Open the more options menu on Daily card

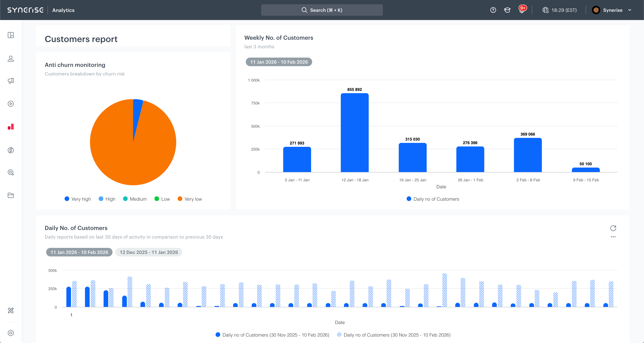pos(613,237)
